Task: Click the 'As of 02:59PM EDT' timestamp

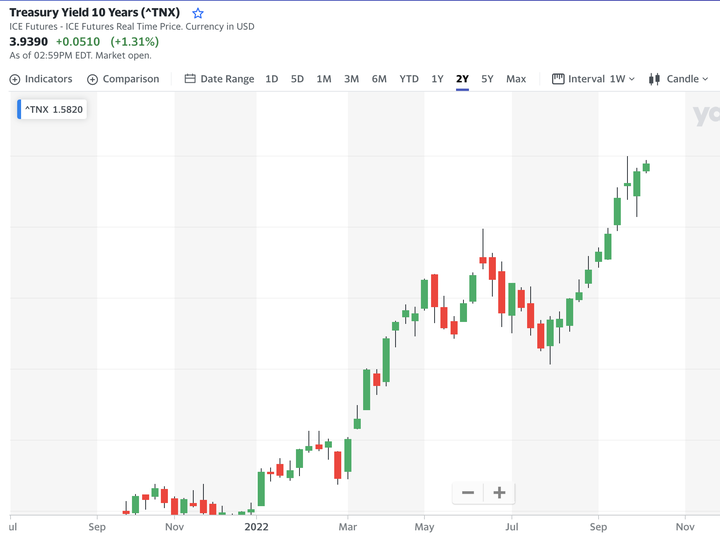Action: (x=80, y=56)
